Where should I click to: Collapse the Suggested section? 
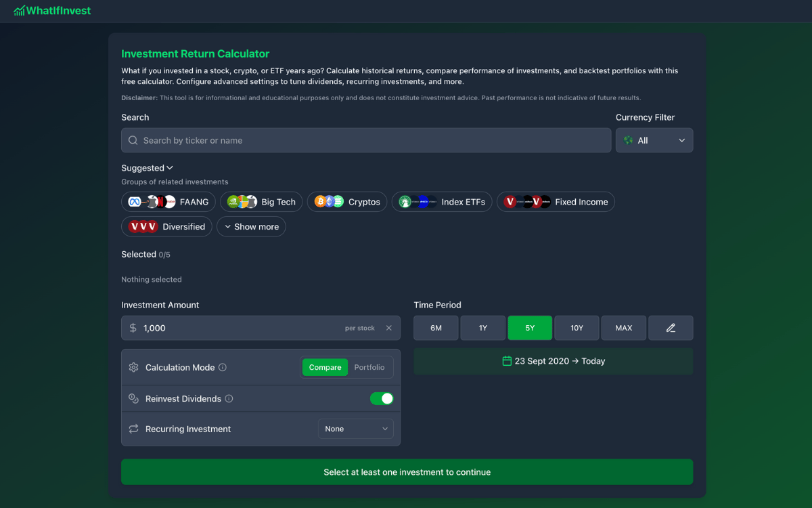148,168
